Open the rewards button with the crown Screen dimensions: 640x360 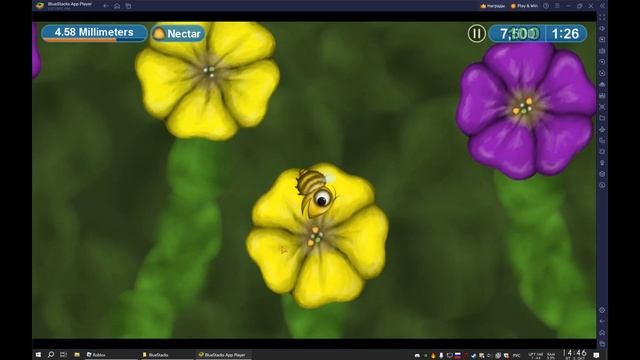(x=493, y=6)
